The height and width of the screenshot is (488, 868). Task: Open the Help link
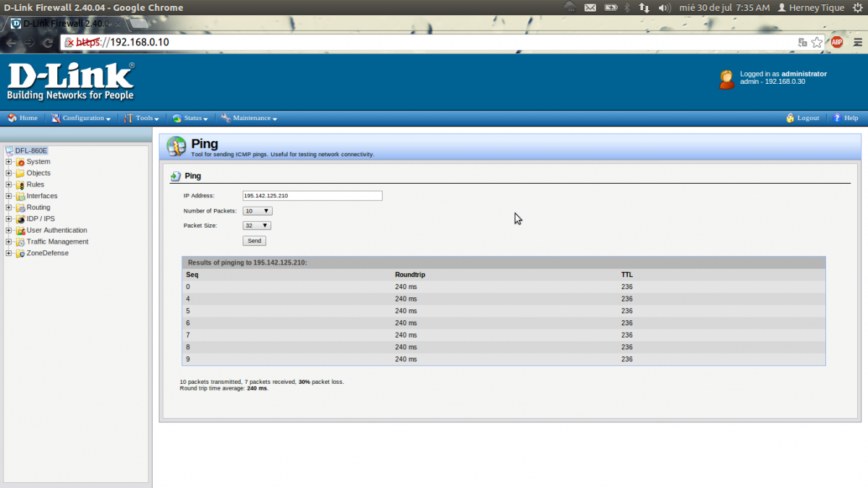846,118
